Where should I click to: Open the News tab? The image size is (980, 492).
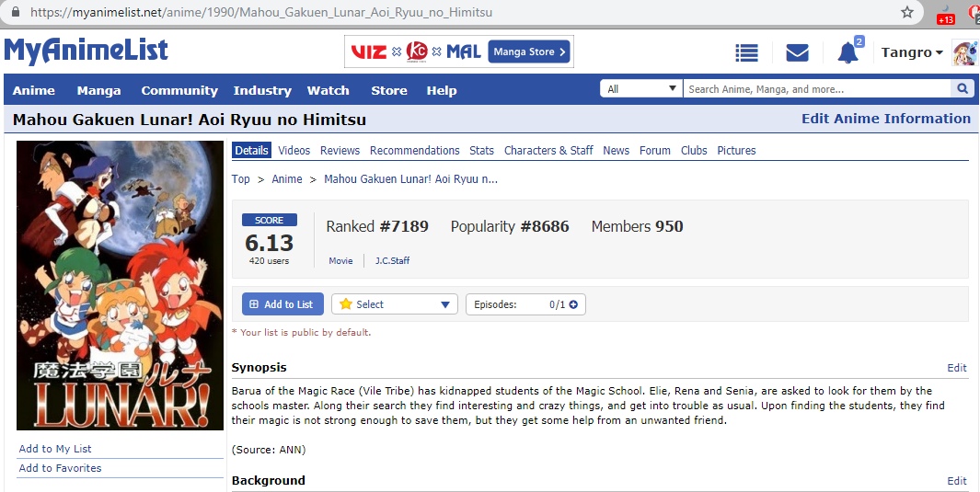(x=617, y=151)
